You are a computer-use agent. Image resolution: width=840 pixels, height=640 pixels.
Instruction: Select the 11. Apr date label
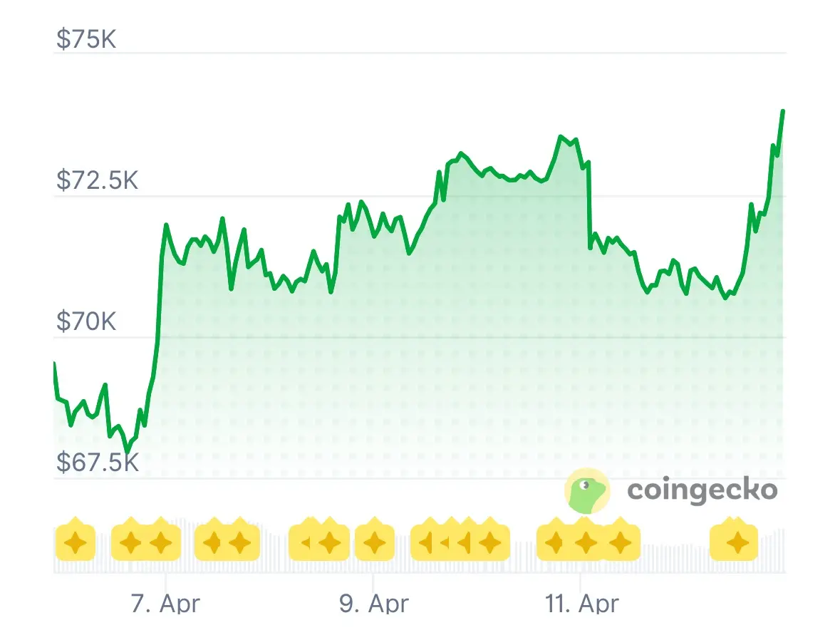click(581, 604)
